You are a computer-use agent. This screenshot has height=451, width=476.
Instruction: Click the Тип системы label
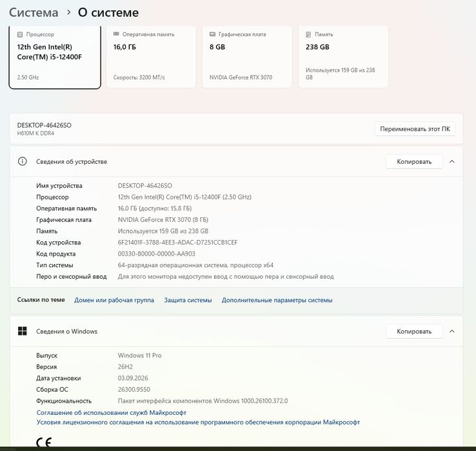pyautogui.click(x=55, y=265)
